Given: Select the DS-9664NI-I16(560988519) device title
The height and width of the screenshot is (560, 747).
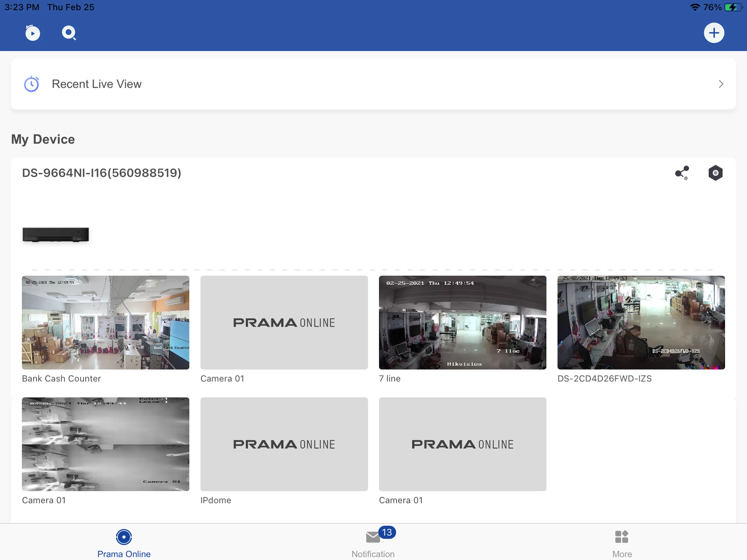Looking at the screenshot, I should pyautogui.click(x=102, y=173).
